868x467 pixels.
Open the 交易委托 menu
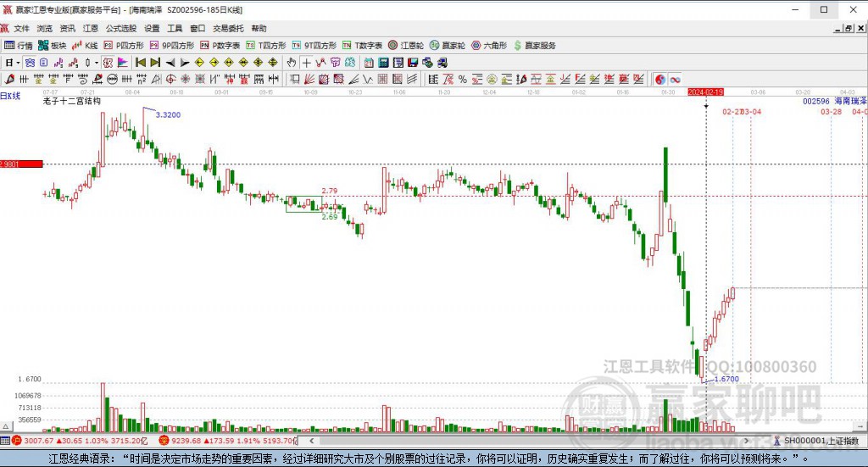coord(228,28)
